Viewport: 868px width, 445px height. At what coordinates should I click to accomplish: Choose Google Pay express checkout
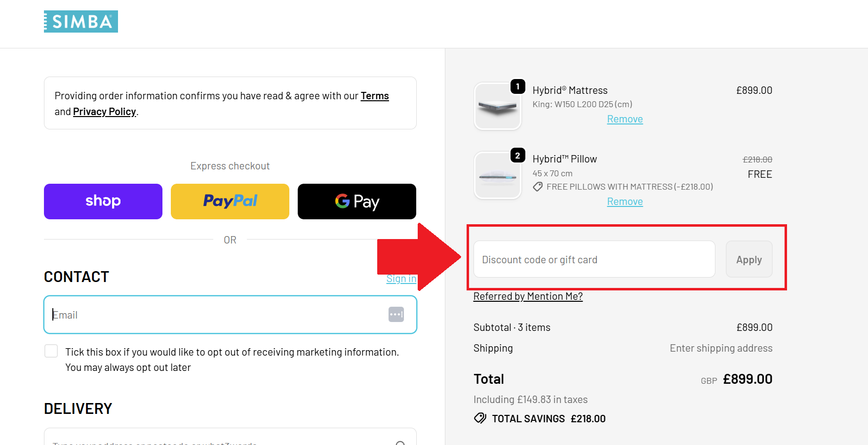[x=357, y=202]
